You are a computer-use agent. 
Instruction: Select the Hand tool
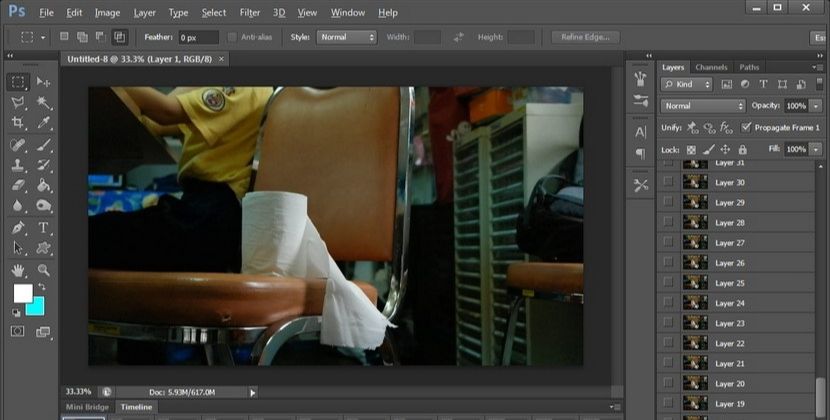point(18,271)
